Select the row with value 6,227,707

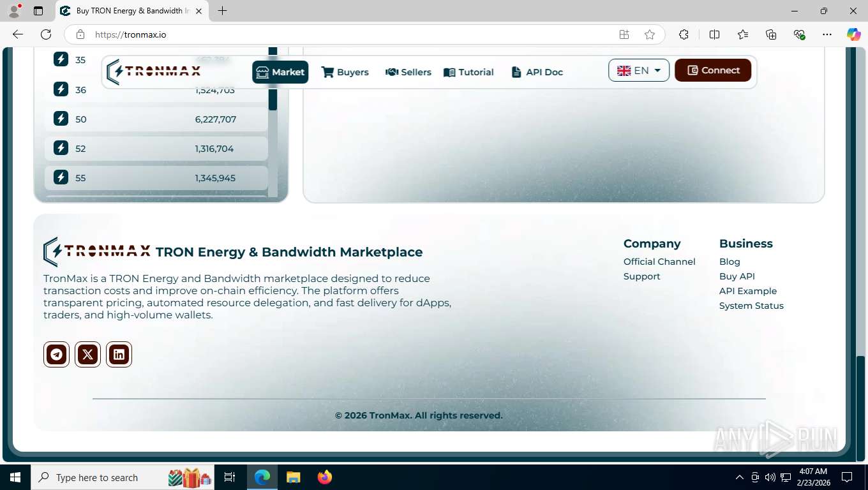(x=156, y=119)
